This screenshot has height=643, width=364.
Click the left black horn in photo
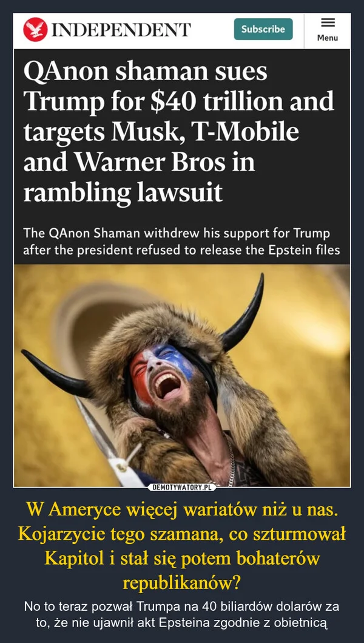[x=55, y=374]
